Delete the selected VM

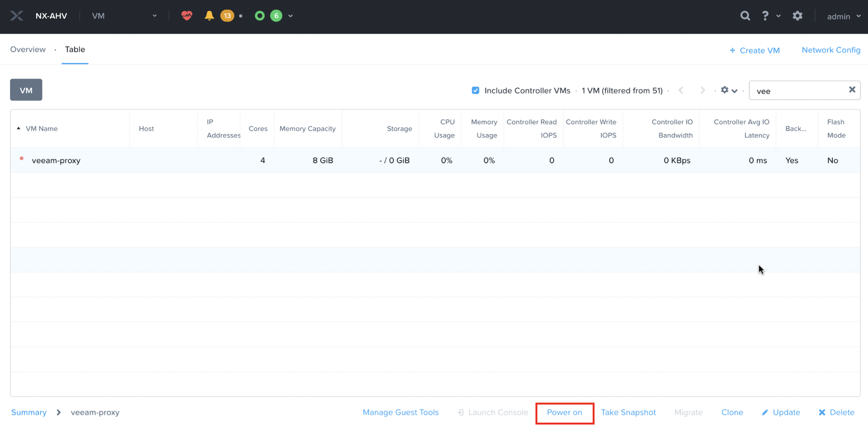coord(837,412)
